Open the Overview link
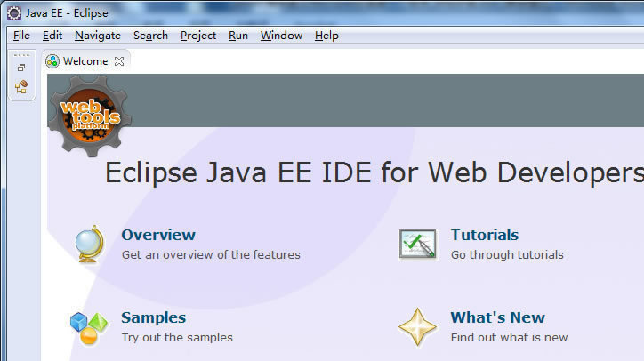 tap(158, 235)
